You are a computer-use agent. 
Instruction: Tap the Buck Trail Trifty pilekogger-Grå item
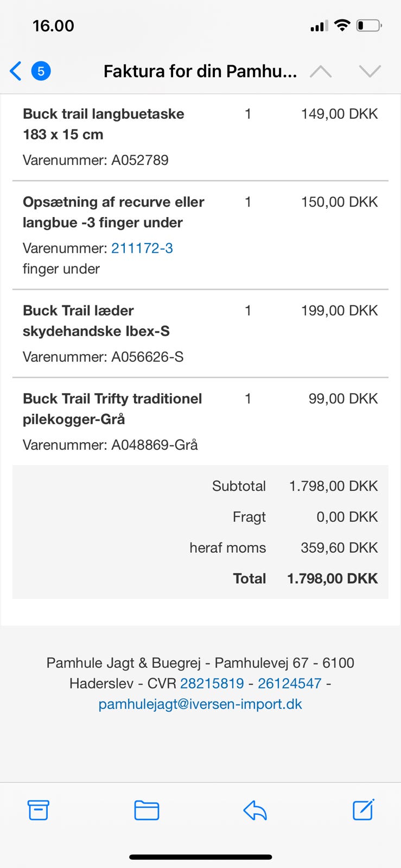pyautogui.click(x=112, y=409)
